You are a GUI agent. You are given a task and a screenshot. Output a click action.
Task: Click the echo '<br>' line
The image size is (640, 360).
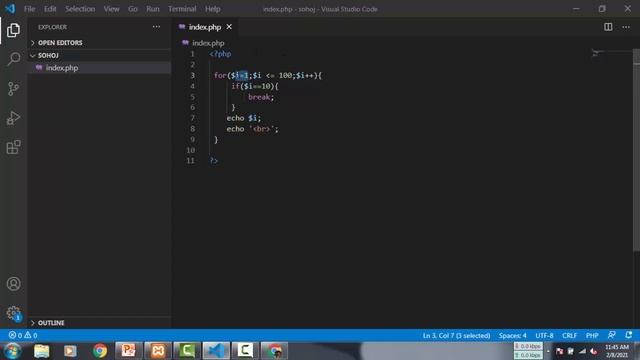(252, 129)
